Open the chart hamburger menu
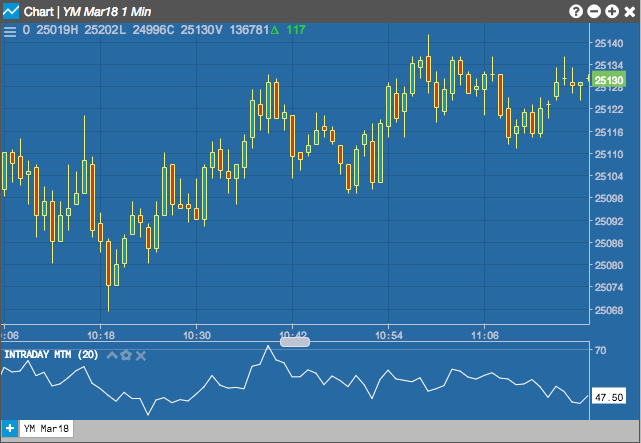The height and width of the screenshot is (443, 641). click(x=10, y=31)
